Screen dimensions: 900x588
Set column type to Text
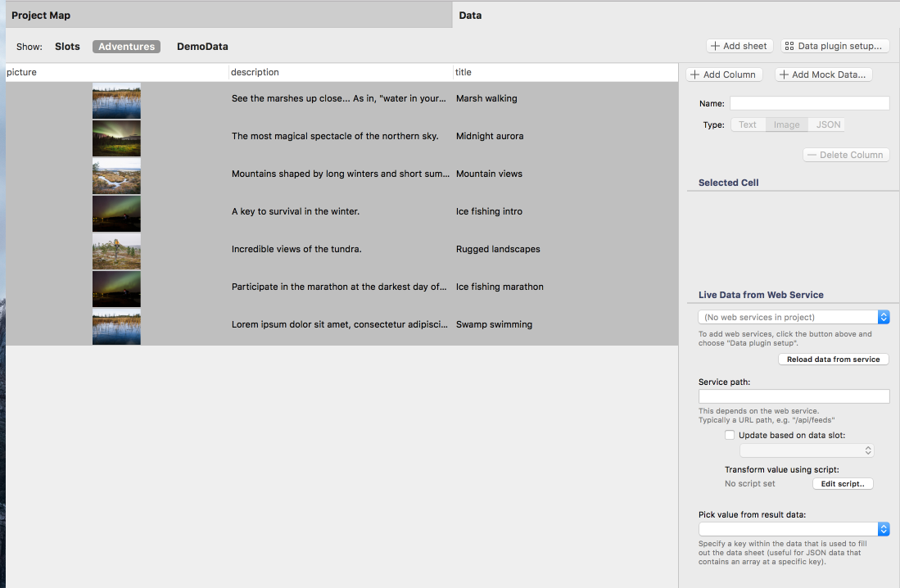(x=748, y=124)
